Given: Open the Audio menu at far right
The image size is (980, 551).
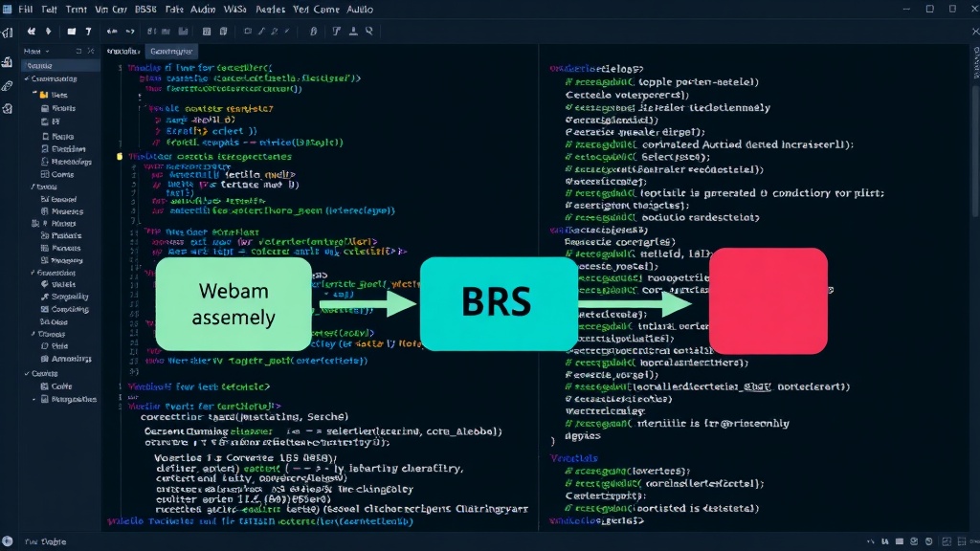Looking at the screenshot, I should click(x=360, y=10).
